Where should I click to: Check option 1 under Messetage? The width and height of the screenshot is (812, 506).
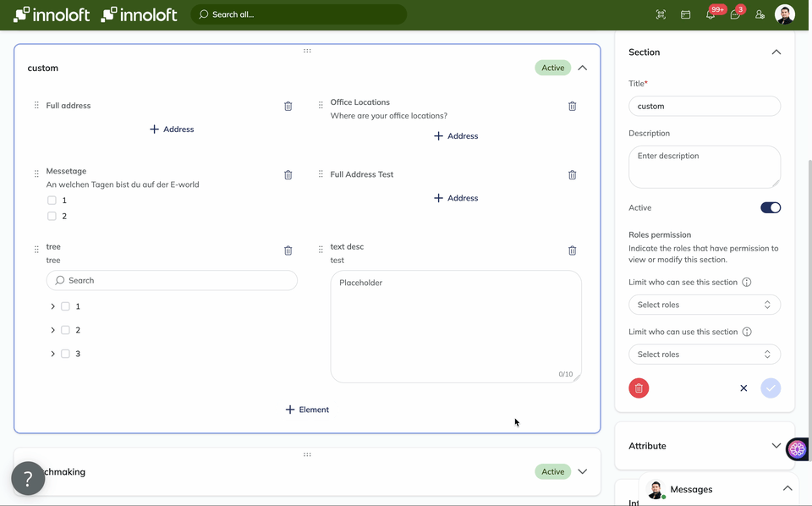tap(52, 201)
